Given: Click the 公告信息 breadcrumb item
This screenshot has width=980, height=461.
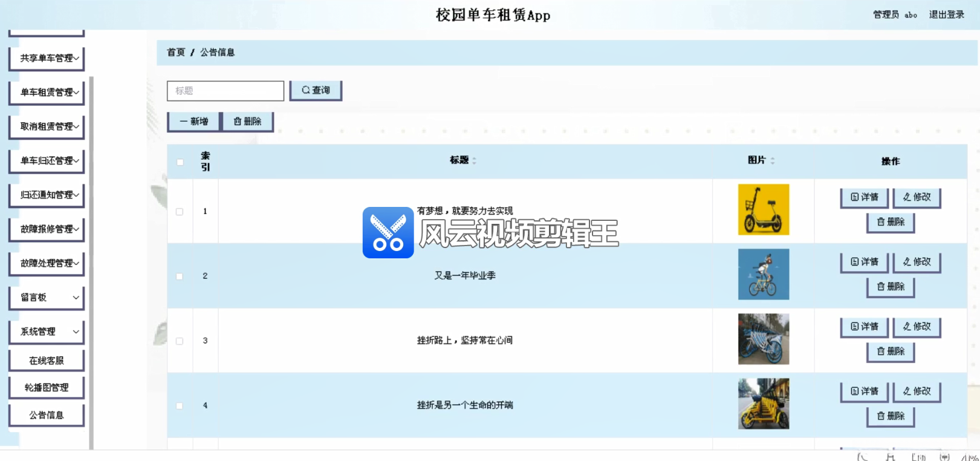Looking at the screenshot, I should [218, 53].
